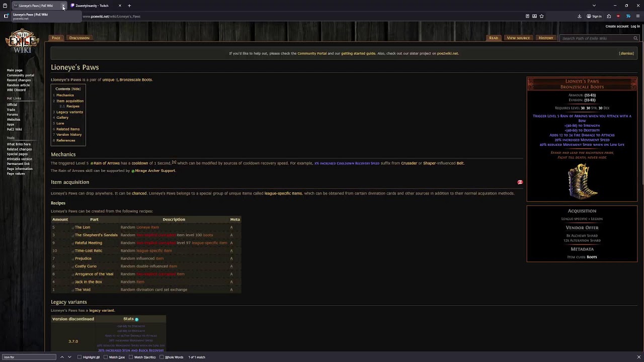
Task: Close the ZsweetyInsanity Twitch tab
Action: (120, 6)
